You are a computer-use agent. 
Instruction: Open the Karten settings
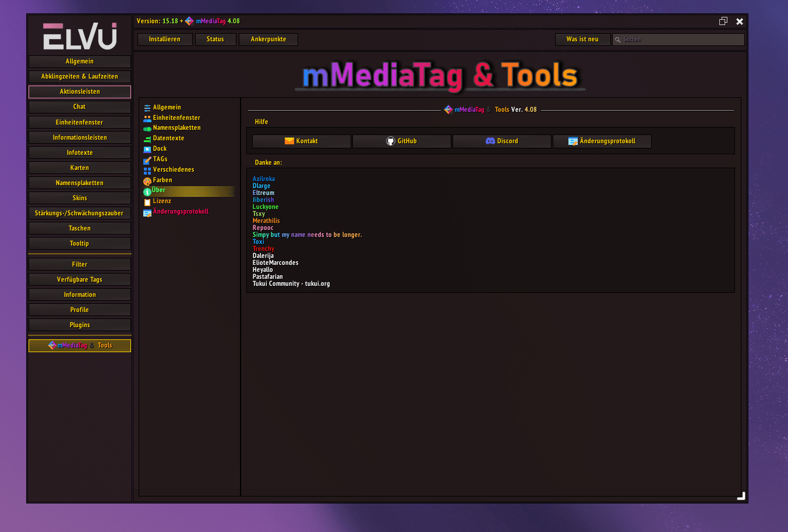pyautogui.click(x=80, y=168)
